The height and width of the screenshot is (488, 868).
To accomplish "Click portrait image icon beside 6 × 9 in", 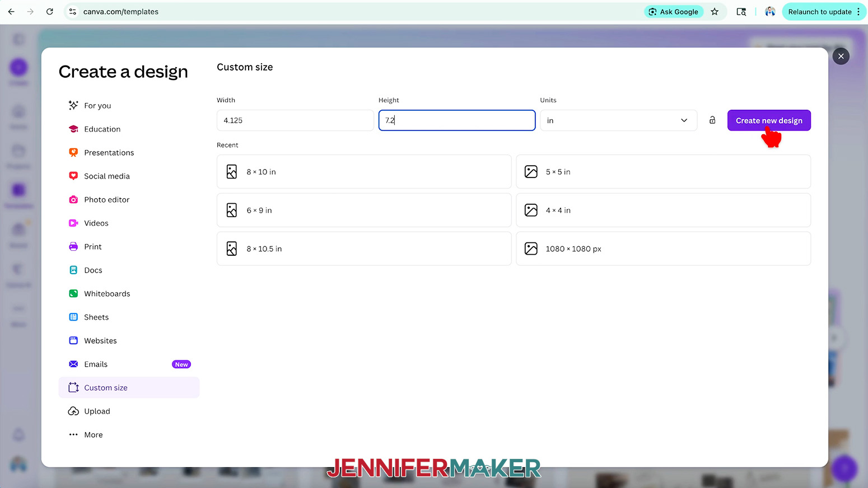I will pyautogui.click(x=232, y=210).
